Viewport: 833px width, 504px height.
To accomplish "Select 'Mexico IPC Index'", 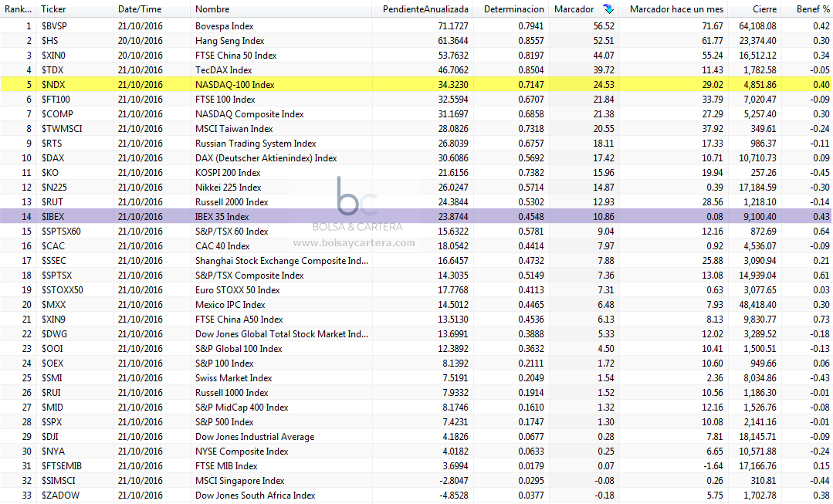I will click(230, 305).
